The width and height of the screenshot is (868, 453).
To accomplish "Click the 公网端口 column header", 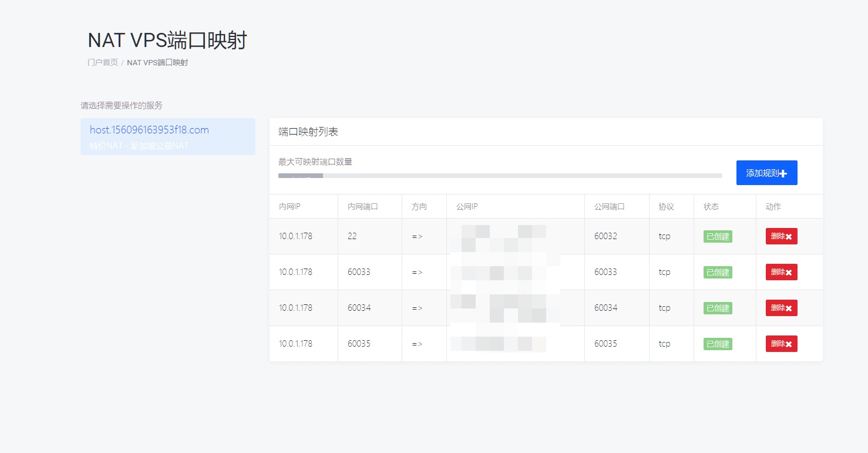I will (609, 207).
